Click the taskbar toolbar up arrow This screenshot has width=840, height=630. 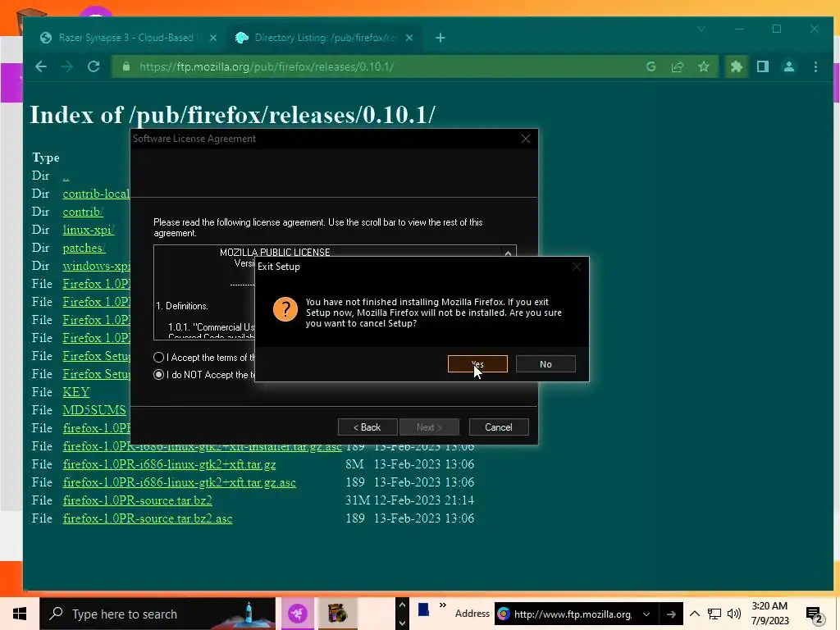[x=402, y=605]
